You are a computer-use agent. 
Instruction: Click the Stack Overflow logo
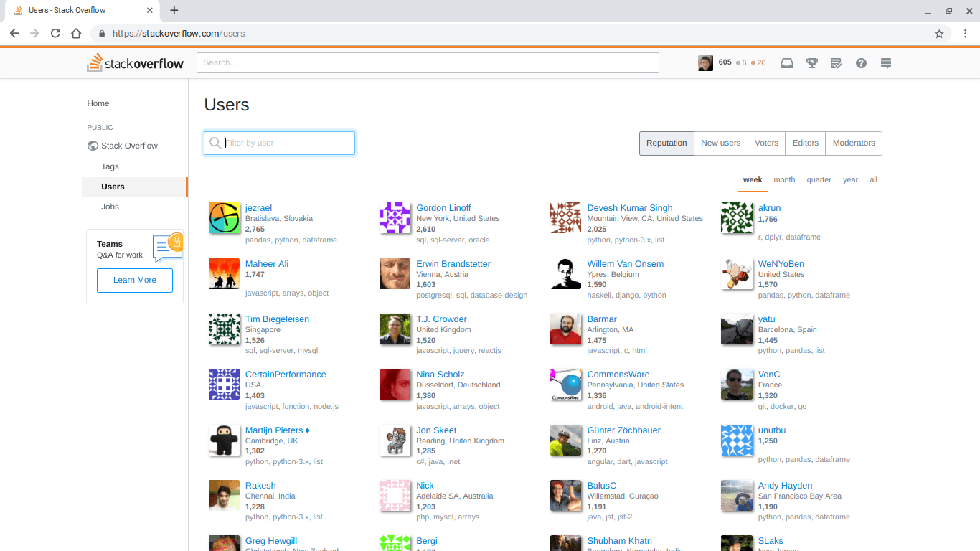click(x=135, y=62)
